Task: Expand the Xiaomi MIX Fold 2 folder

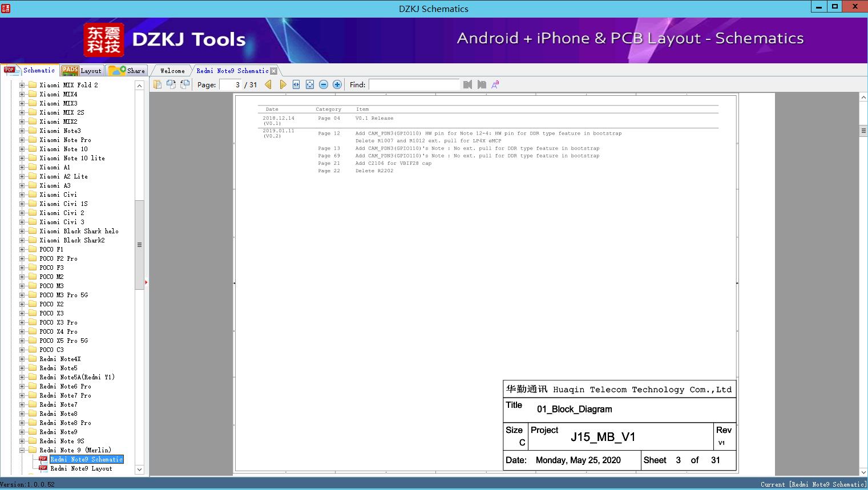Action: click(x=22, y=85)
